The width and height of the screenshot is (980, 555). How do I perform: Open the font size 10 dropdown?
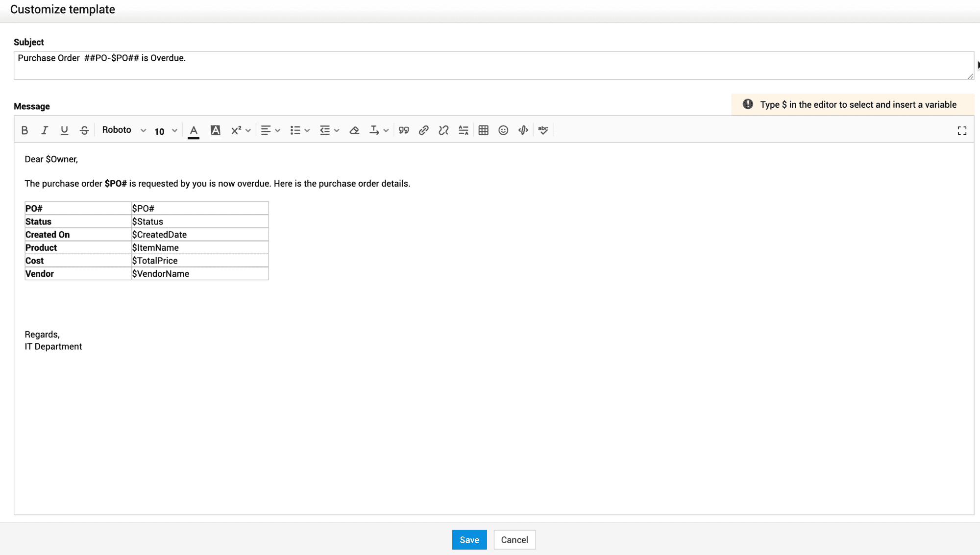click(x=165, y=131)
